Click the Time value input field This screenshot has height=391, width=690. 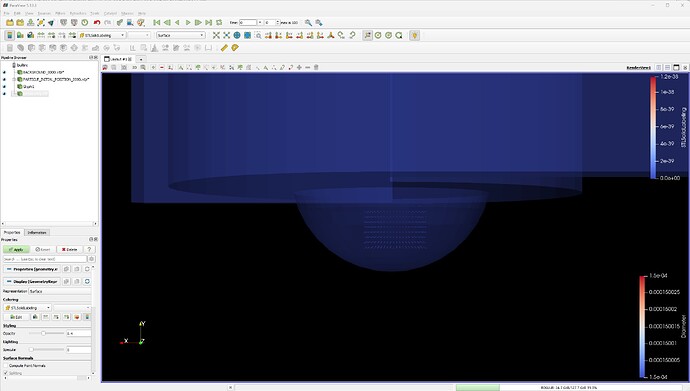(x=248, y=22)
